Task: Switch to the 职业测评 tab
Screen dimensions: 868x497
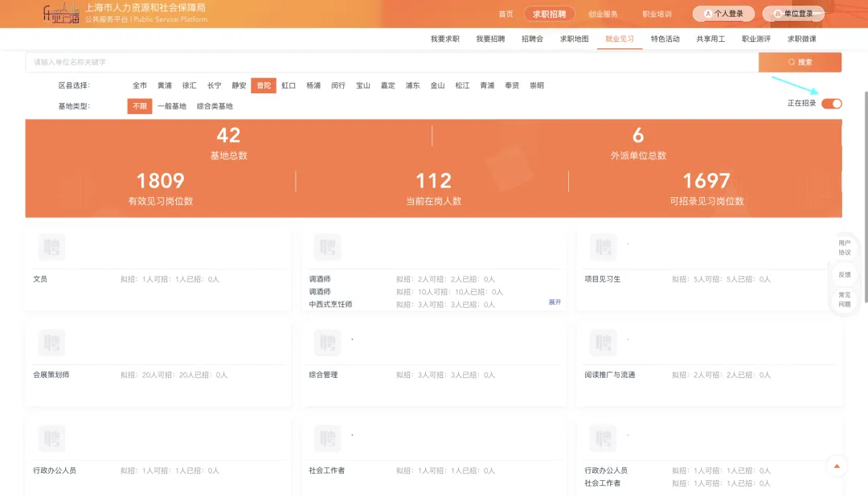Action: pyautogui.click(x=756, y=39)
